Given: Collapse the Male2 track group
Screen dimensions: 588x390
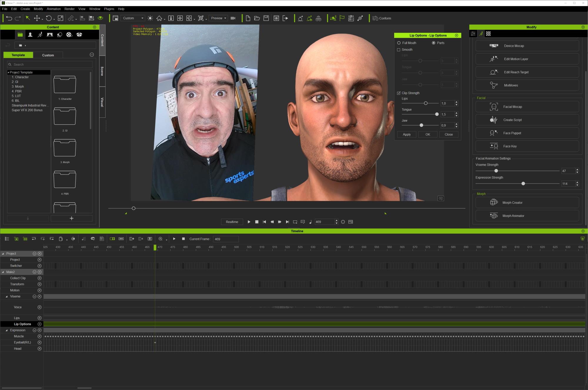Looking at the screenshot, I should click(x=3, y=272).
